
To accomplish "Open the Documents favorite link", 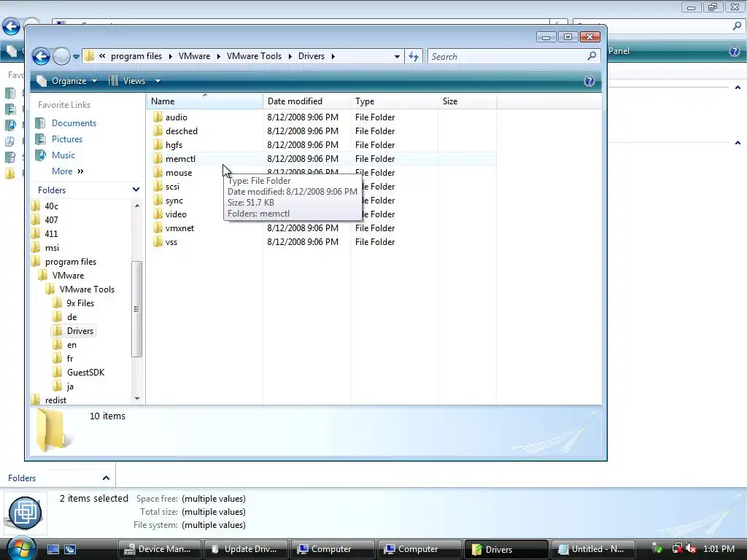I will [x=74, y=122].
